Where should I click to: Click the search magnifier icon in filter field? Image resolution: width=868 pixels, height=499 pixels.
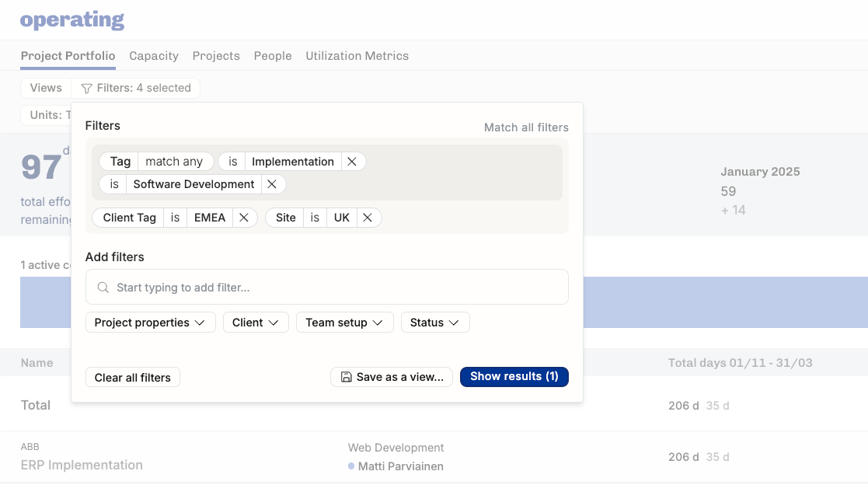click(x=103, y=288)
